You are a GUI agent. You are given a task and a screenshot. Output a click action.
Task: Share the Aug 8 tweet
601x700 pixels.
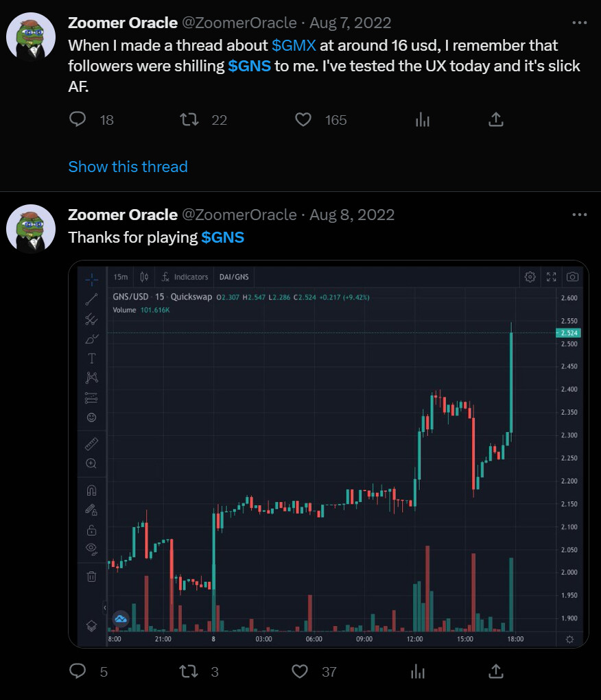pos(495,671)
